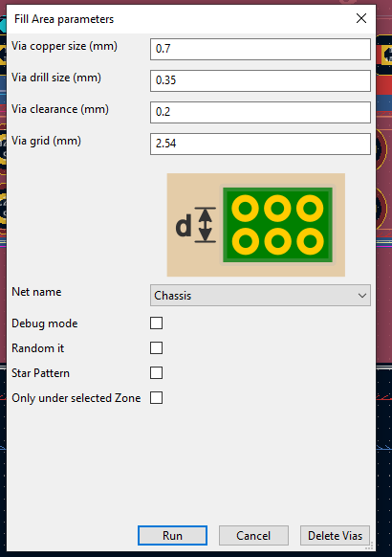
Task: Focus the Via copper size input field
Action: point(260,49)
